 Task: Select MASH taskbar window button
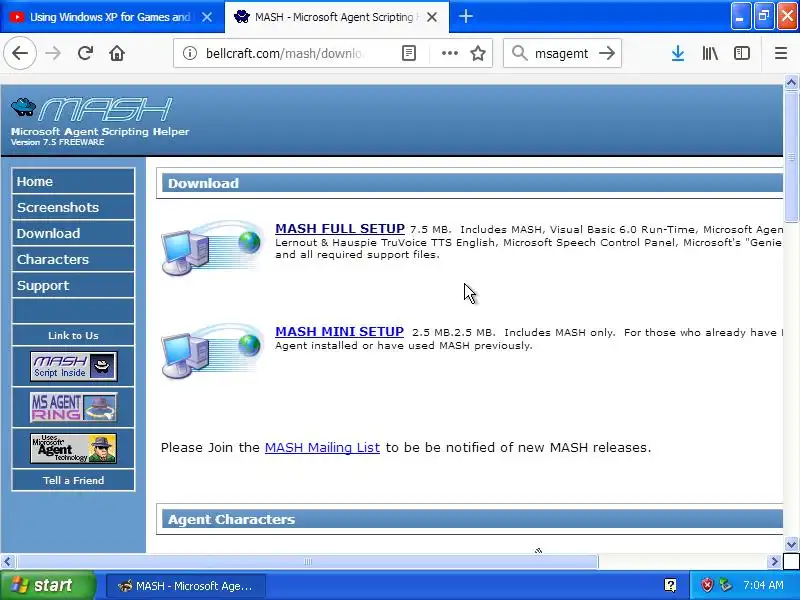(x=186, y=586)
